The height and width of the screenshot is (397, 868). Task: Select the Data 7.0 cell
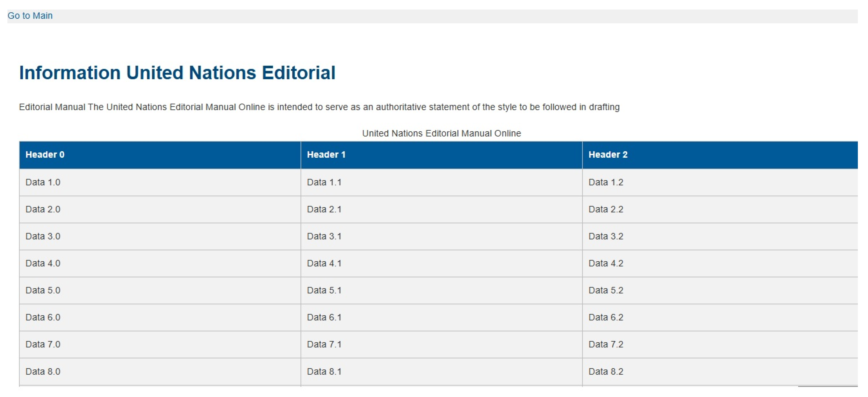160,345
